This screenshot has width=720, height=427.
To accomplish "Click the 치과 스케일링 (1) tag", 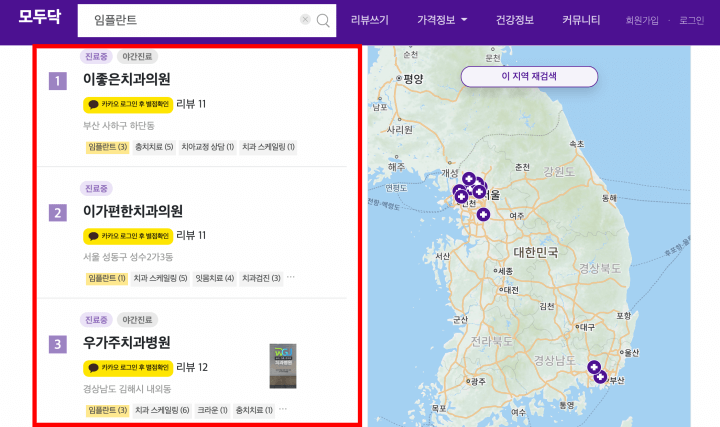I will [x=268, y=147].
